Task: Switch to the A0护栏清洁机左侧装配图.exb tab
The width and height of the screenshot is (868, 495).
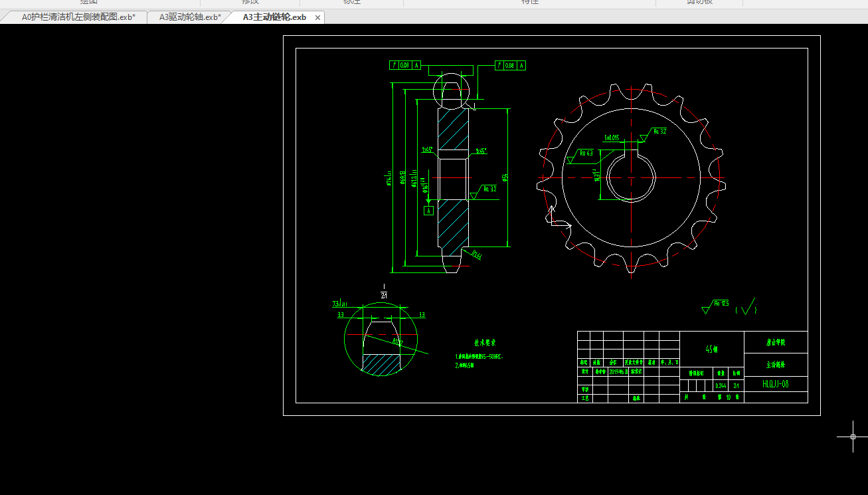Action: point(78,17)
